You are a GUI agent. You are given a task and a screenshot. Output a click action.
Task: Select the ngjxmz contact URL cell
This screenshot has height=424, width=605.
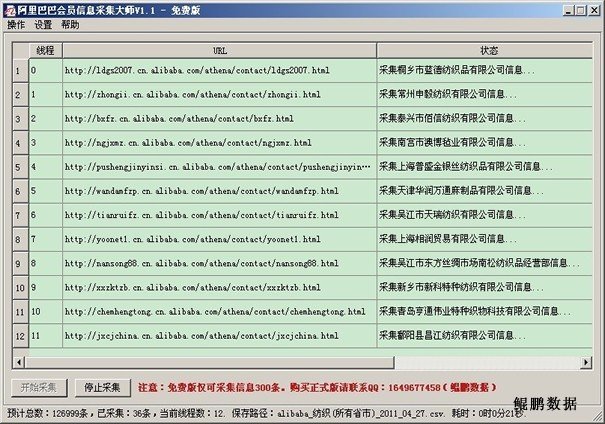pos(220,143)
